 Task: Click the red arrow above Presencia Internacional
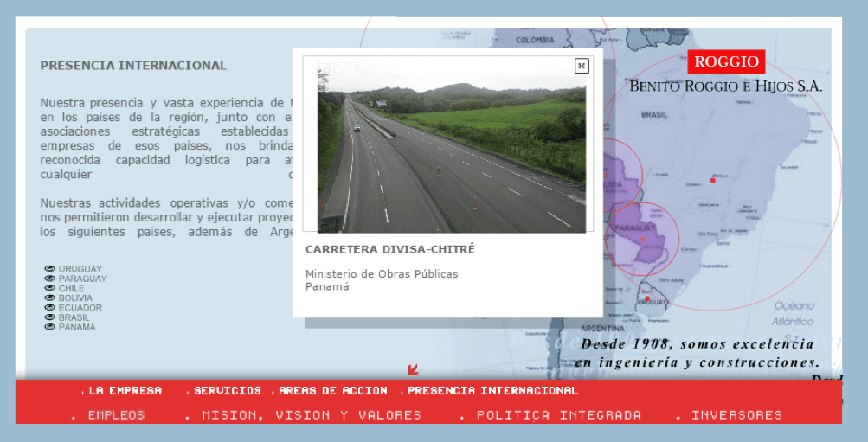coord(413,370)
